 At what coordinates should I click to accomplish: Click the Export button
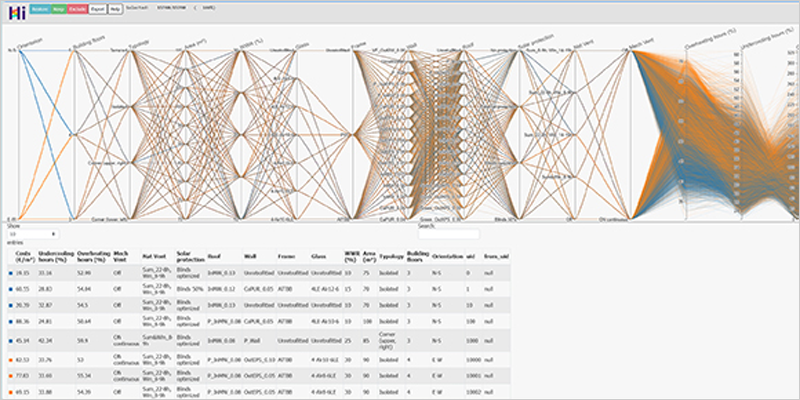96,7
